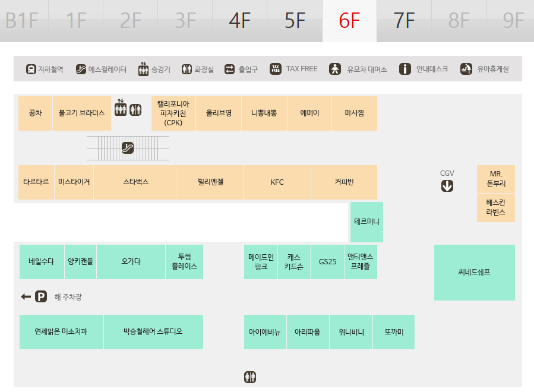The width and height of the screenshot is (534, 392).
Task: Click the escalator legend icon
Action: pos(81,69)
